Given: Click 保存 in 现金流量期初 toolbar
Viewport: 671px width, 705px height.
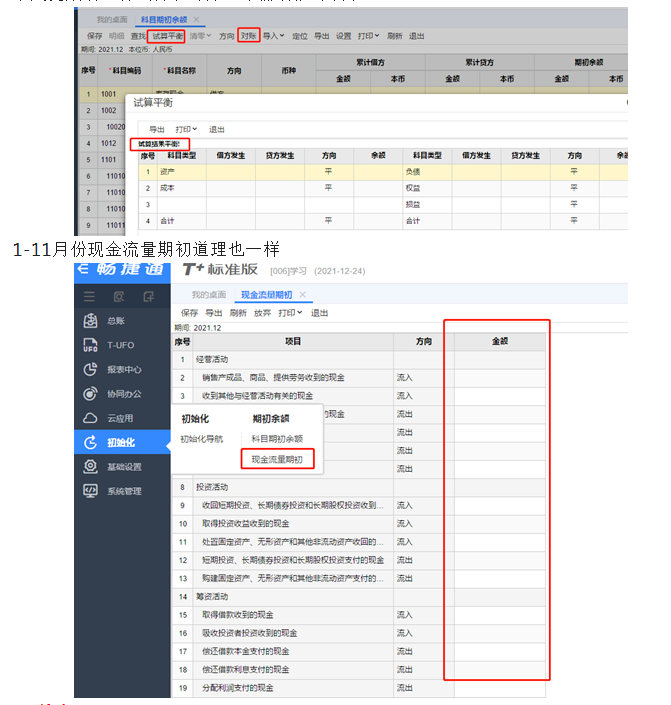Looking at the screenshot, I should point(189,313).
